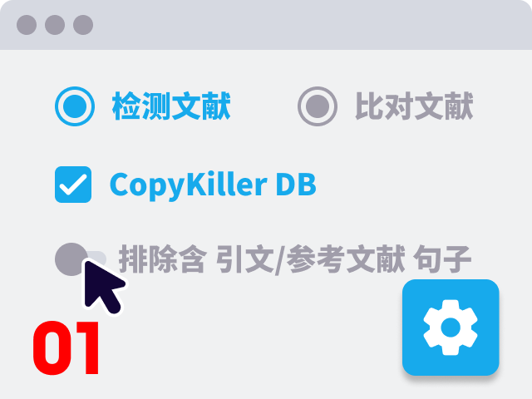
Task: Click the dark mouse pointer graphic
Action: tap(103, 286)
